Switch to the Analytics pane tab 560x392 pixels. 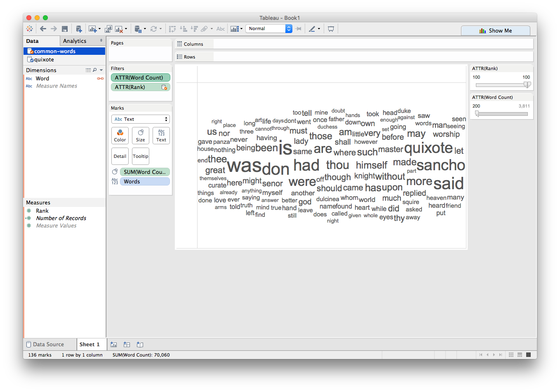point(75,41)
